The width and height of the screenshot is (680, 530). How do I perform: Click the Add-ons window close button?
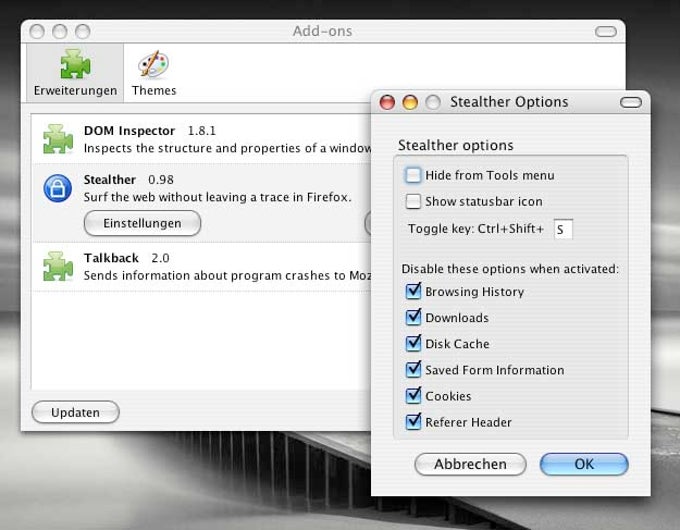[37, 31]
